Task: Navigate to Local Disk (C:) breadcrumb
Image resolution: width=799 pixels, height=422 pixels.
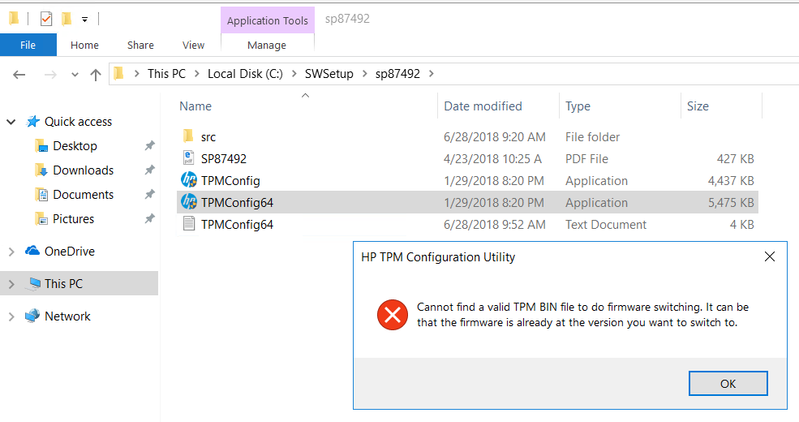Action: pyautogui.click(x=245, y=74)
